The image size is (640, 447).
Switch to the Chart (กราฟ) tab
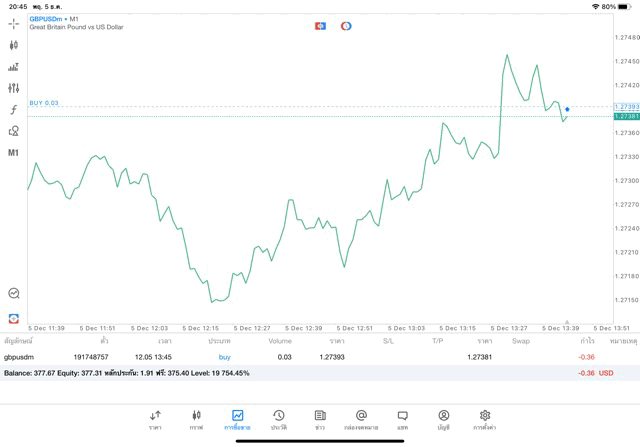tap(196, 418)
